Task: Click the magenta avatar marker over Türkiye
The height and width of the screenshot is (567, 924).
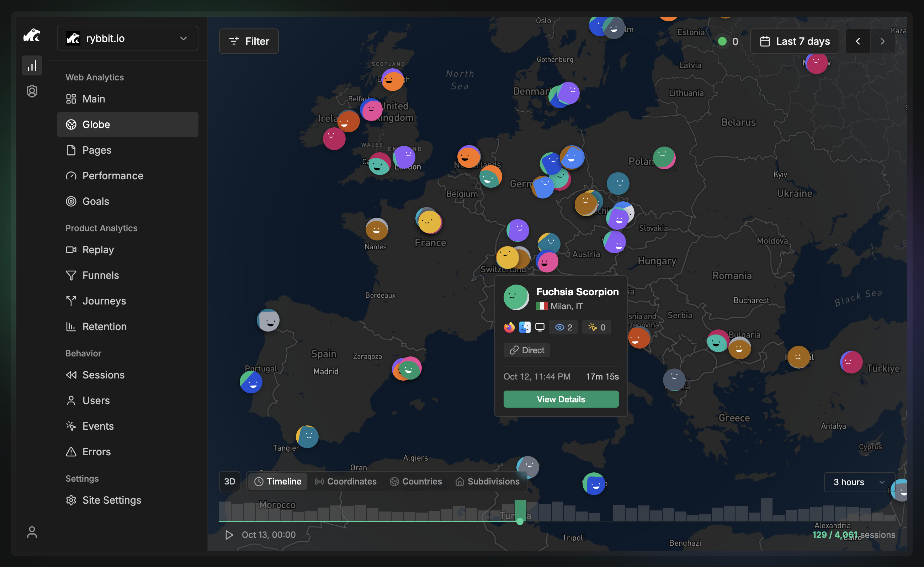Action: click(851, 362)
